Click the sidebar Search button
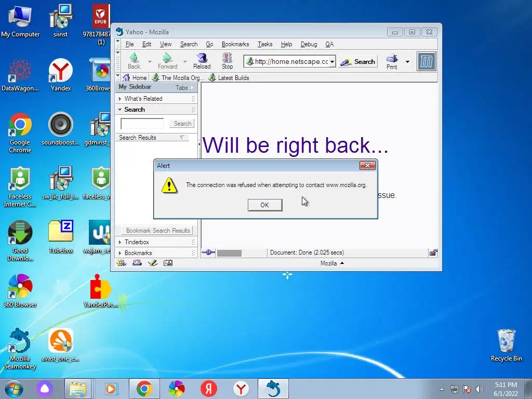The width and height of the screenshot is (532, 399). tap(182, 124)
